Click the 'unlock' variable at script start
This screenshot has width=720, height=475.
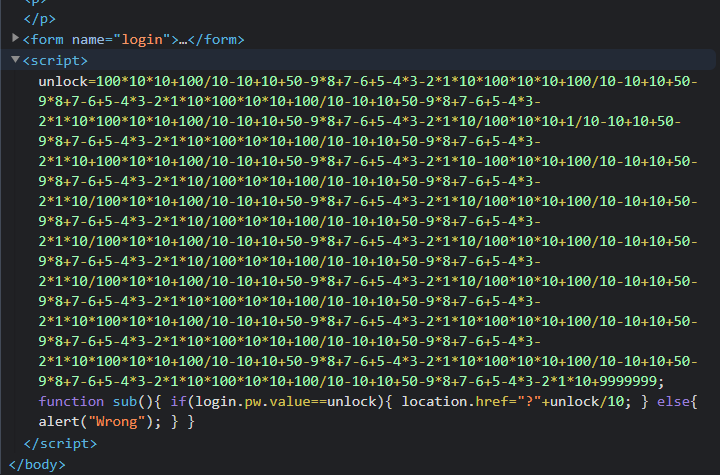click(x=63, y=81)
